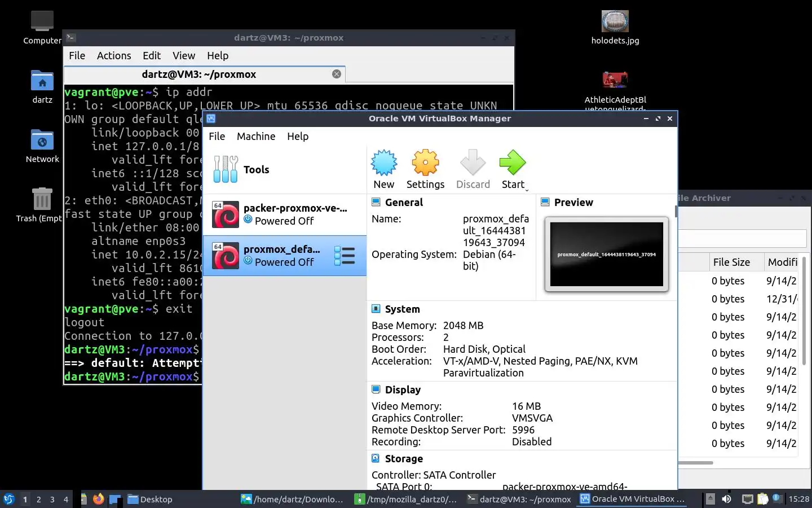Open the AthleticAdeptBl desktop file
The height and width of the screenshot is (508, 812).
[x=615, y=80]
